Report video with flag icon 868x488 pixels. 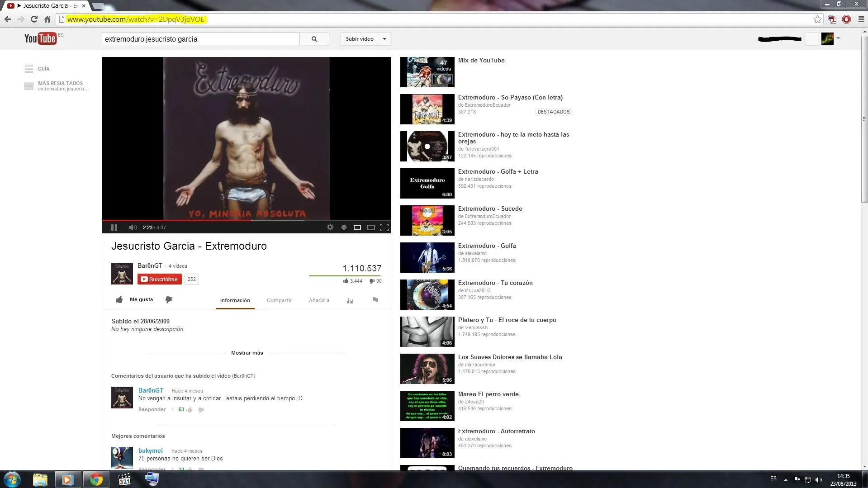pos(375,300)
